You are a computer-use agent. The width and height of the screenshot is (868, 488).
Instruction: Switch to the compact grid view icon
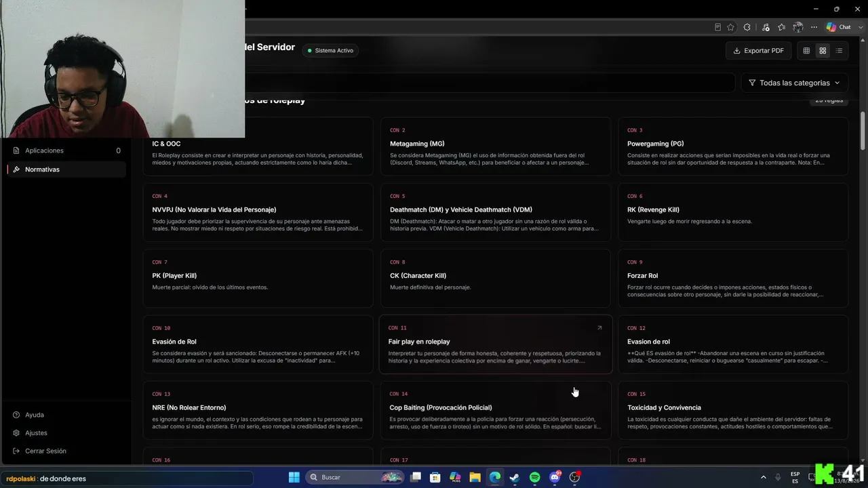[x=806, y=51]
